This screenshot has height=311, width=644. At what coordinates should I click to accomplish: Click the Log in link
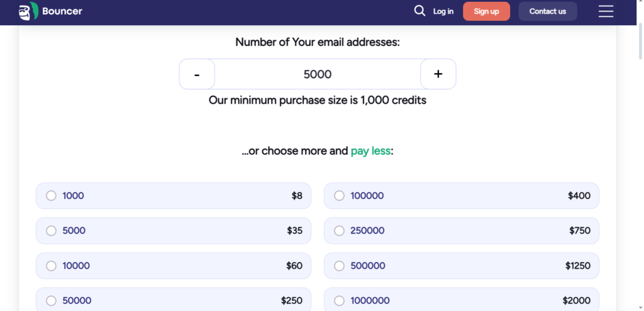coord(443,11)
